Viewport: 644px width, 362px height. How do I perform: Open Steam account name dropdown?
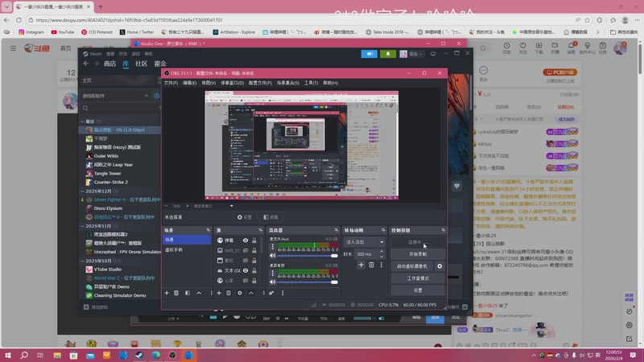coord(412,54)
